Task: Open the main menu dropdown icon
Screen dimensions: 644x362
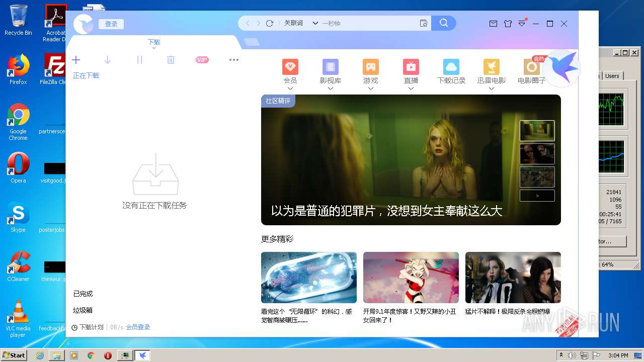Action: click(x=522, y=24)
